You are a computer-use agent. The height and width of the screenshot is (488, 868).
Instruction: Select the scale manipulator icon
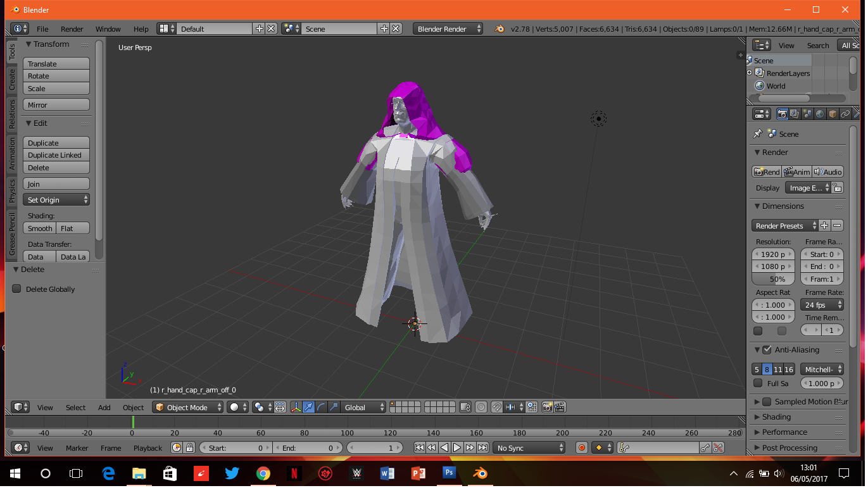tap(334, 408)
